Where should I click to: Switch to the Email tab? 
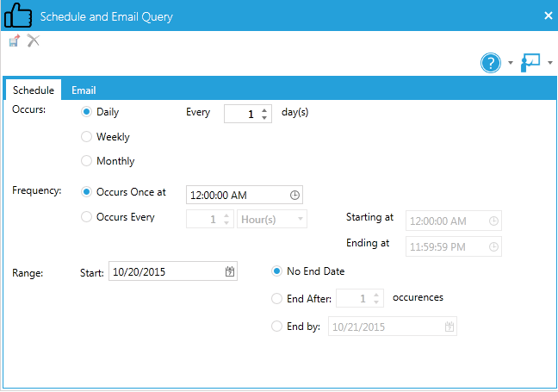coord(84,90)
